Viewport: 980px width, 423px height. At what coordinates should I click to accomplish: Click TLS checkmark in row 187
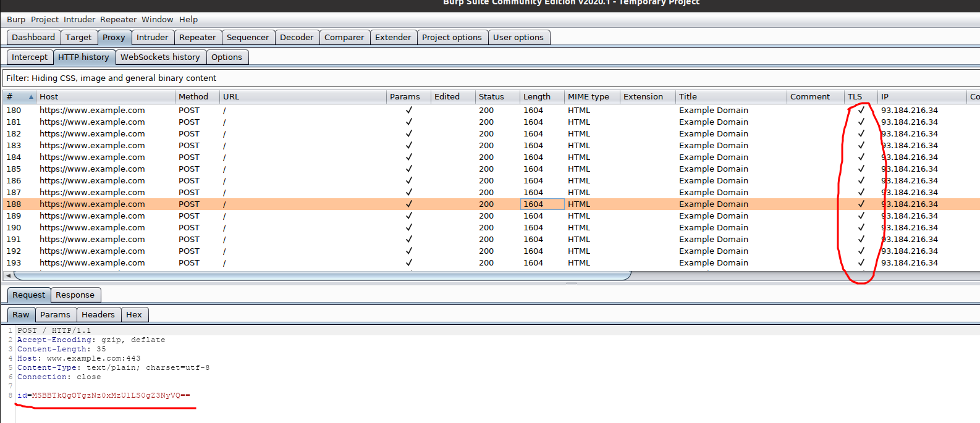[861, 193]
